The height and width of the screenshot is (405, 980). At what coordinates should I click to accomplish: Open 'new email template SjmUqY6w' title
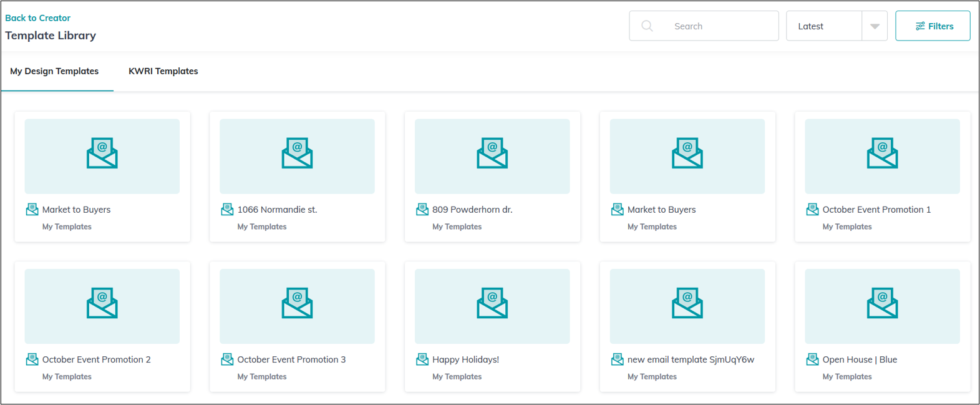coord(691,359)
